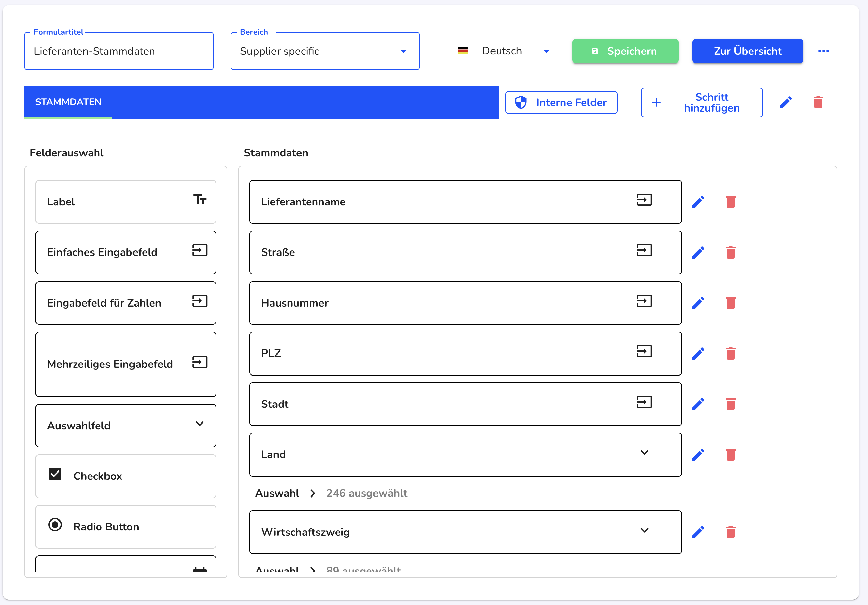Edit the Hausnummer field

click(698, 303)
